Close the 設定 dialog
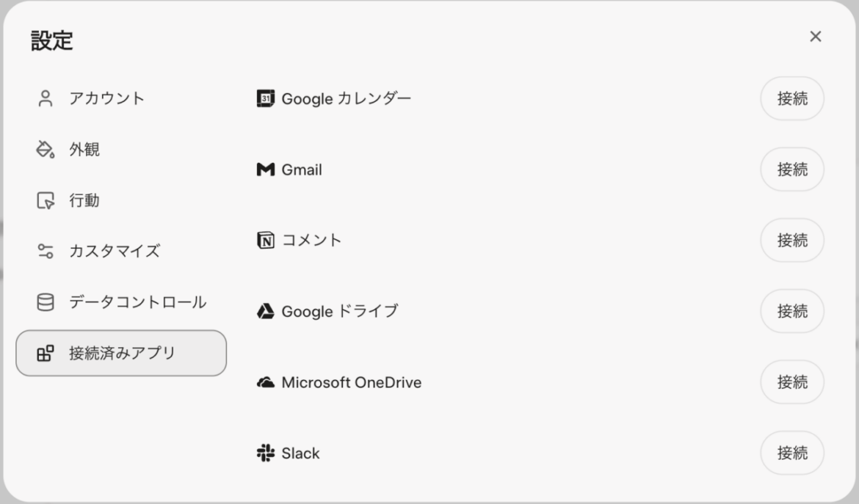Viewport: 859px width, 504px height. click(815, 37)
